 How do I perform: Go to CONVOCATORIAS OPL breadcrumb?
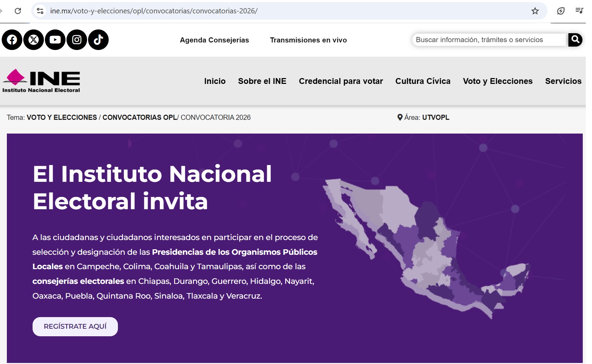click(x=140, y=117)
